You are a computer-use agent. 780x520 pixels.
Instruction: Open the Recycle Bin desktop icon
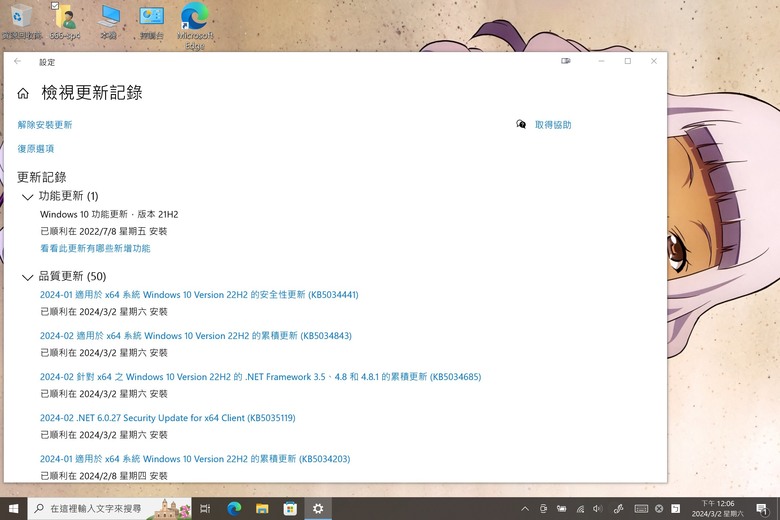click(21, 21)
